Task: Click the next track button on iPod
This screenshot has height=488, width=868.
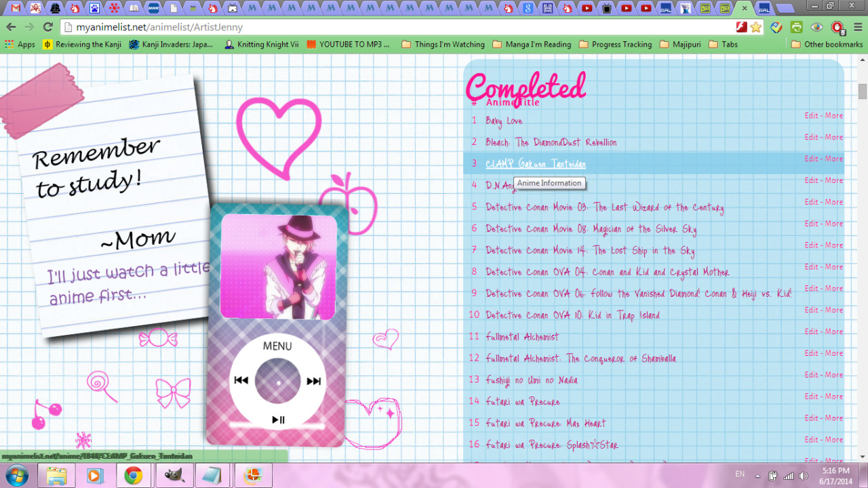Action: tap(313, 381)
